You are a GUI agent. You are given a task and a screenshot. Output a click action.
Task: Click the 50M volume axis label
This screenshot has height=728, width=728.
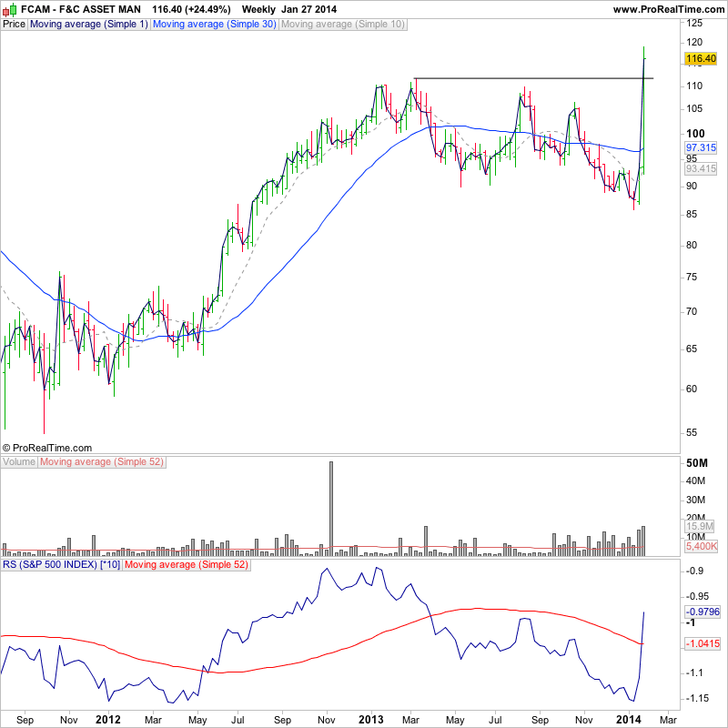[697, 463]
